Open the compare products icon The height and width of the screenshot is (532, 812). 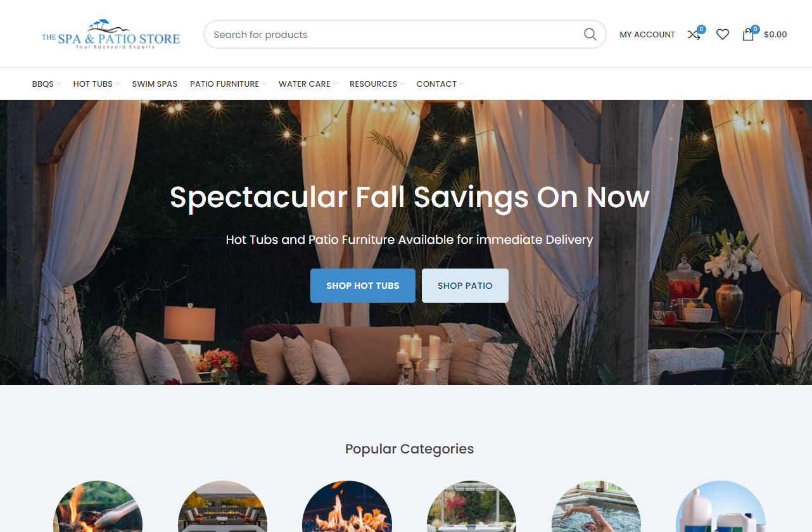click(x=694, y=35)
